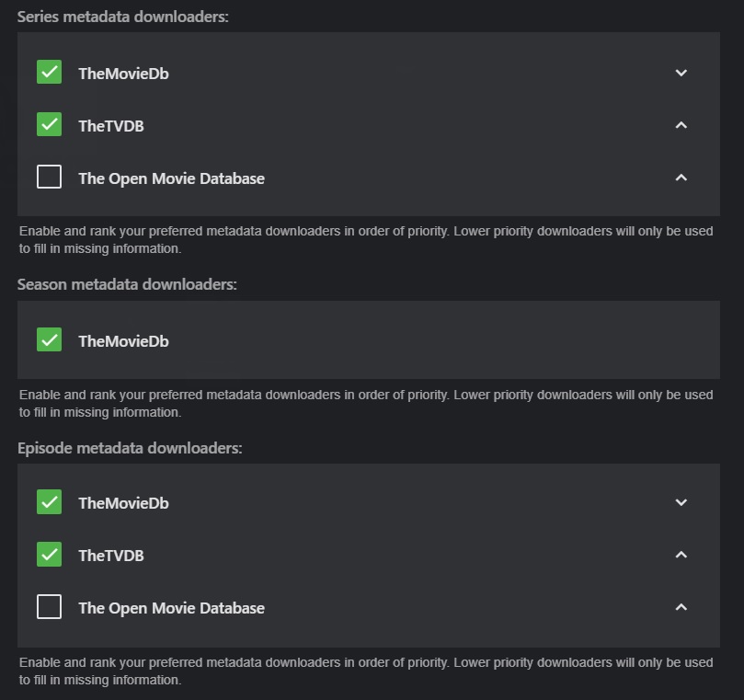Move TheMovieDb down in Series downloaders

[x=681, y=73]
